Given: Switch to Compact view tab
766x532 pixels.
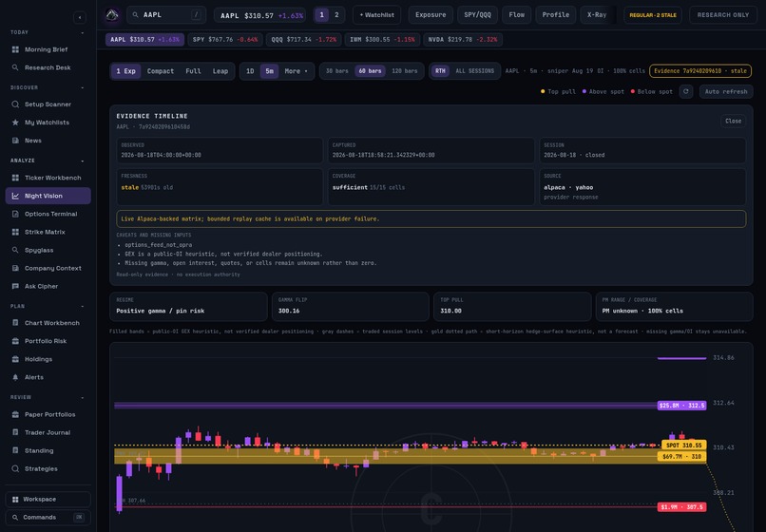Looking at the screenshot, I should click(161, 71).
